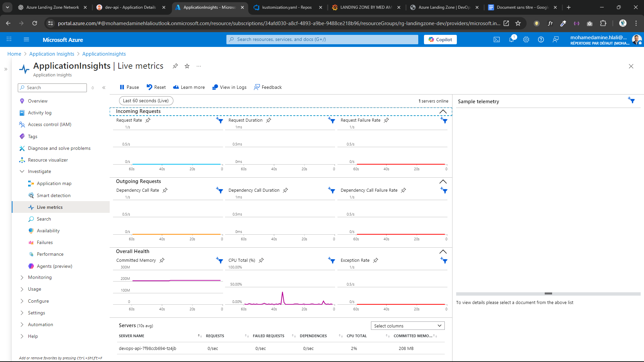Open the Performance panel
The height and width of the screenshot is (362, 644).
point(50,254)
